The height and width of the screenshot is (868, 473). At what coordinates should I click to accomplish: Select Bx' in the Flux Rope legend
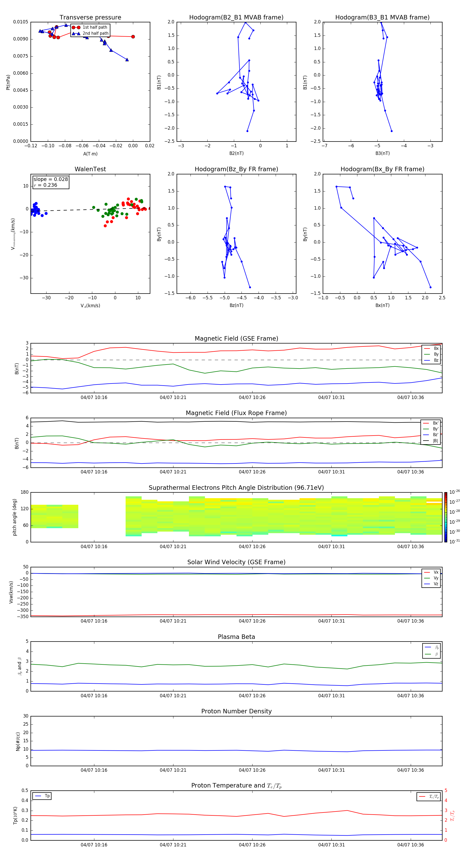[431, 423]
